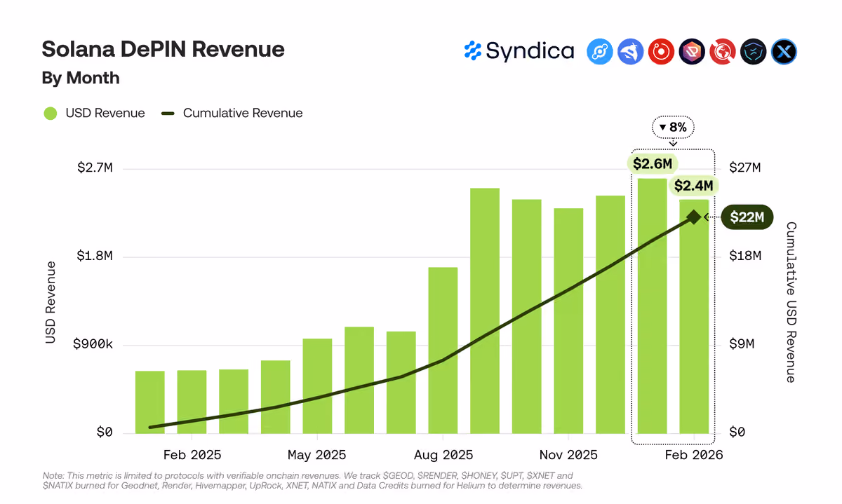
Task: Click the $2.7M left axis tick
Action: [95, 168]
